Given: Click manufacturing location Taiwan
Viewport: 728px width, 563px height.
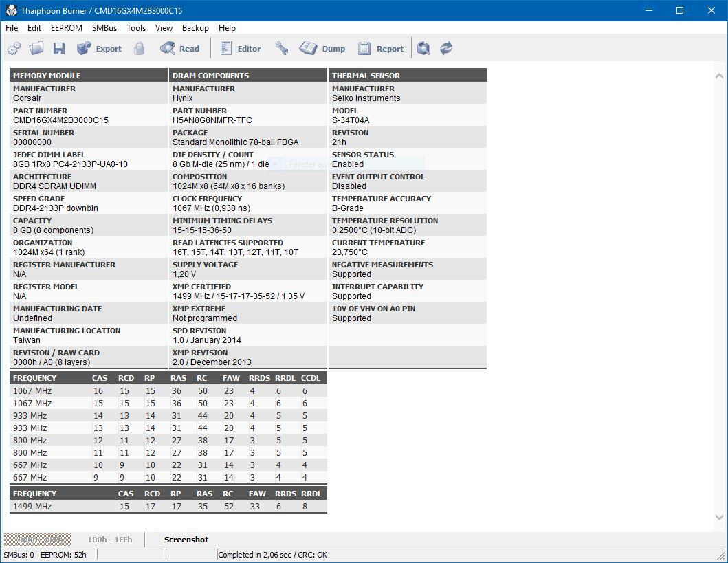Looking at the screenshot, I should [x=26, y=340].
